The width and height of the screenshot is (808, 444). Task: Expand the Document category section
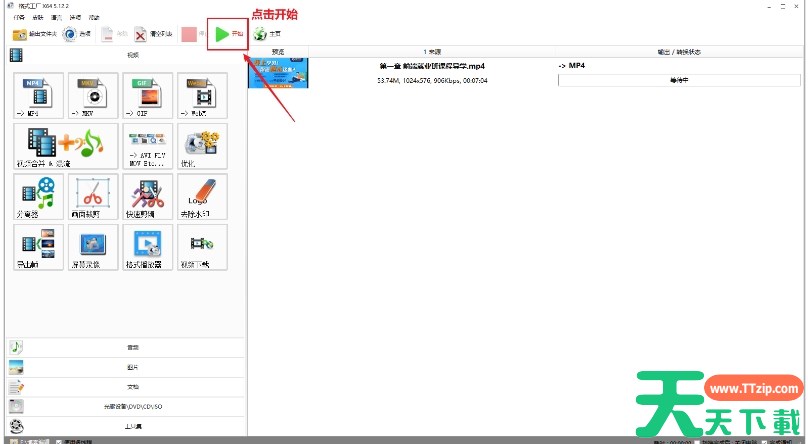126,387
